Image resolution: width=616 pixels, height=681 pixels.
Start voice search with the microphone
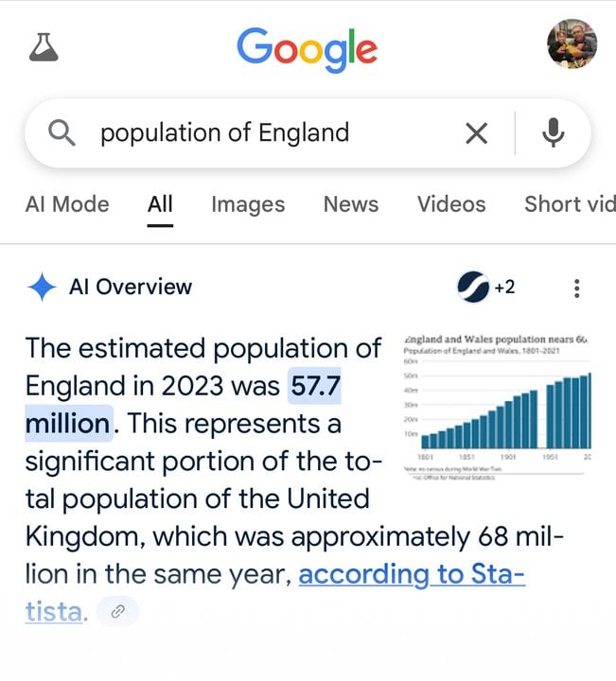[x=553, y=133]
